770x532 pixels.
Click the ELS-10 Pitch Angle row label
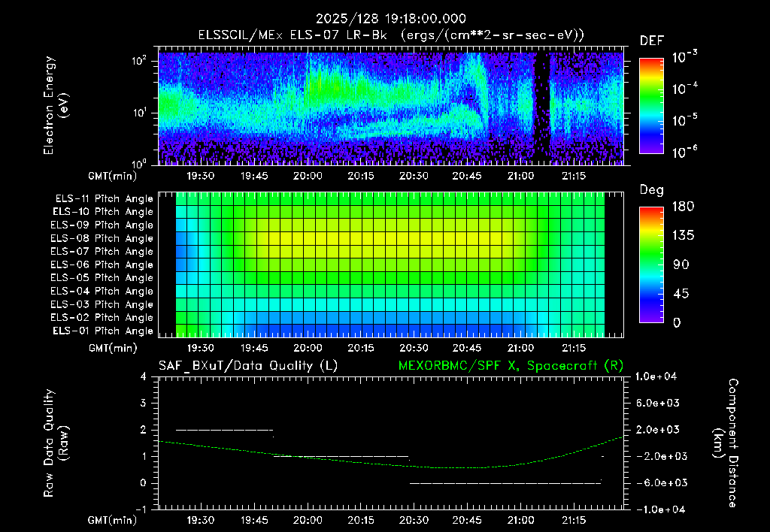(103, 212)
